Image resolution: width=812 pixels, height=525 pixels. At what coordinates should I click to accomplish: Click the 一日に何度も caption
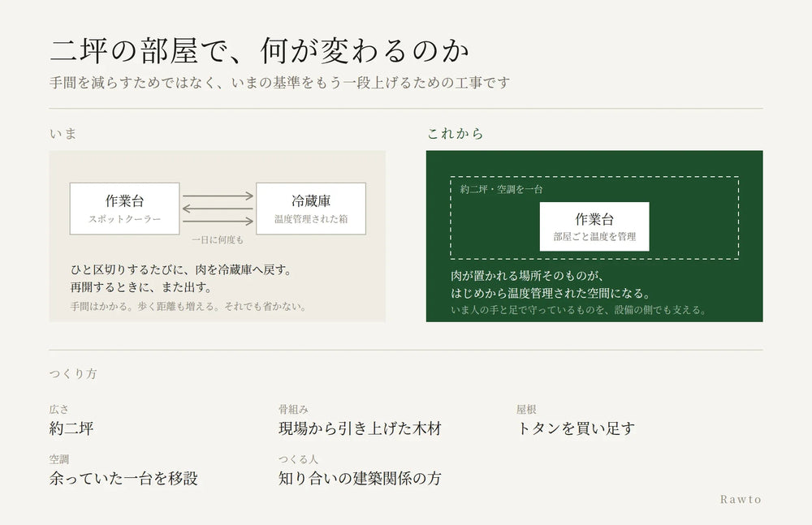[x=218, y=239]
